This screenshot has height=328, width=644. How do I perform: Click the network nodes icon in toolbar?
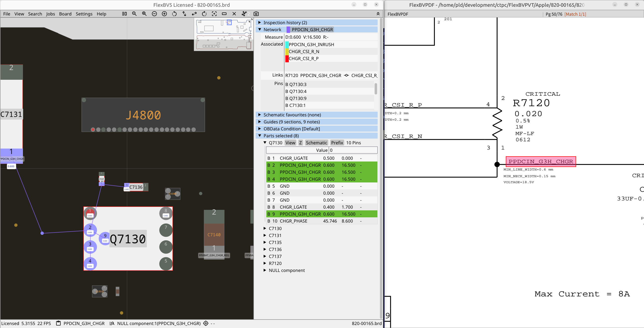coord(244,14)
